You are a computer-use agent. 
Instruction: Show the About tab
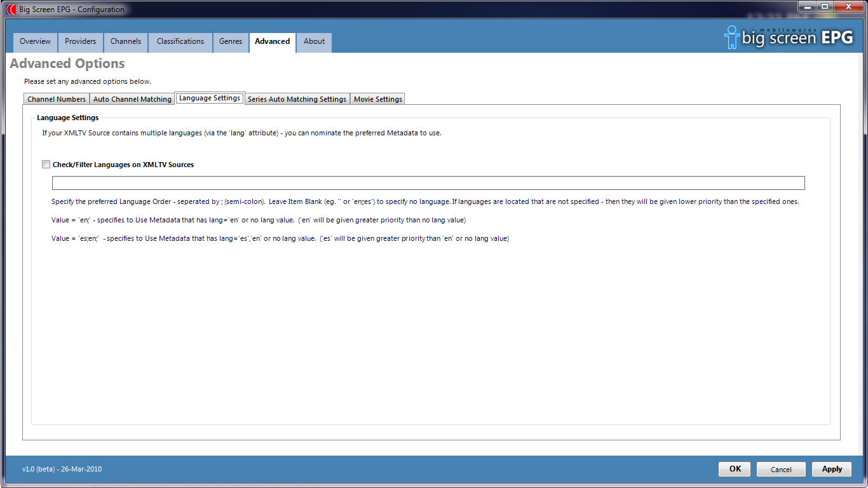314,42
